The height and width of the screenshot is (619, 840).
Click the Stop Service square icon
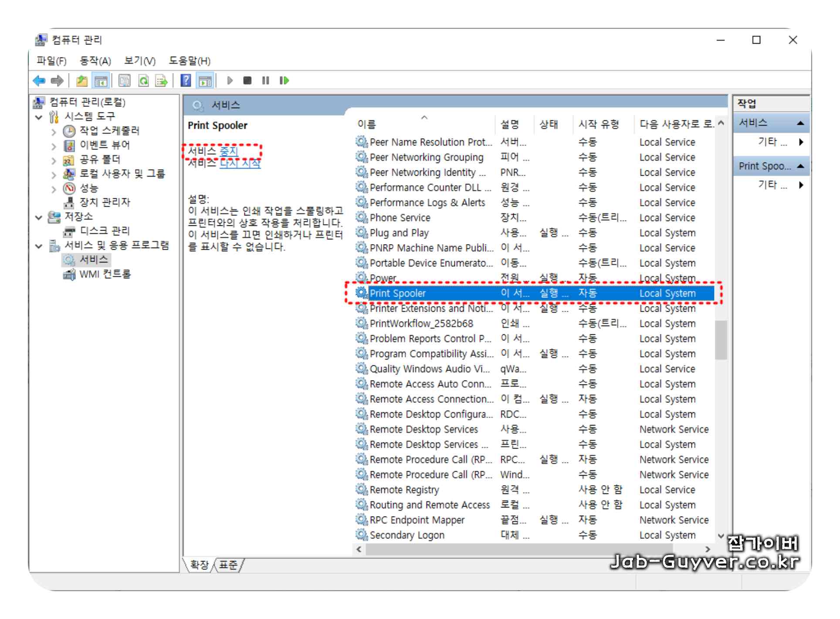click(247, 81)
